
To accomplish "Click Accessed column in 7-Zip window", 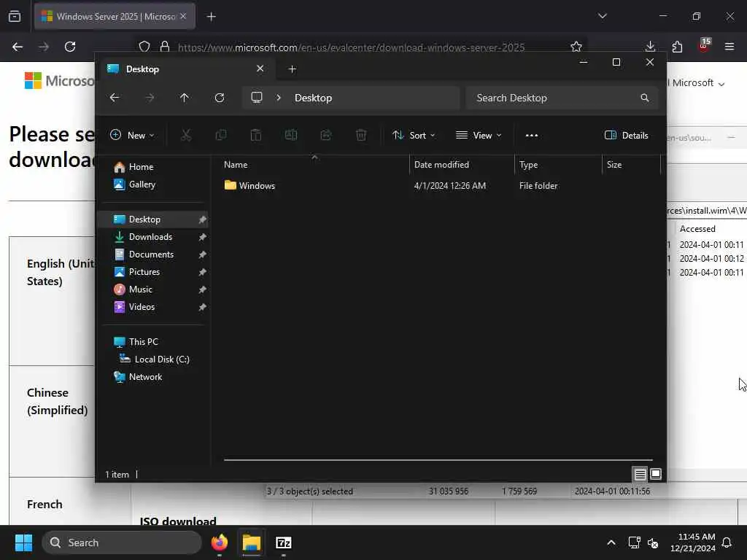I will pyautogui.click(x=697, y=229).
